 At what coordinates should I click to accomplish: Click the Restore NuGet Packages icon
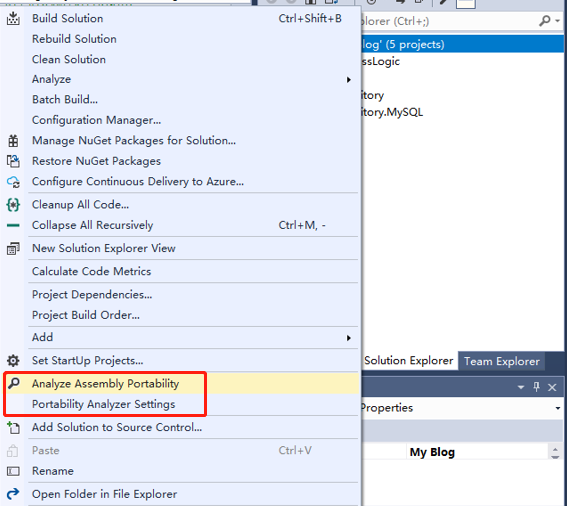point(13,161)
